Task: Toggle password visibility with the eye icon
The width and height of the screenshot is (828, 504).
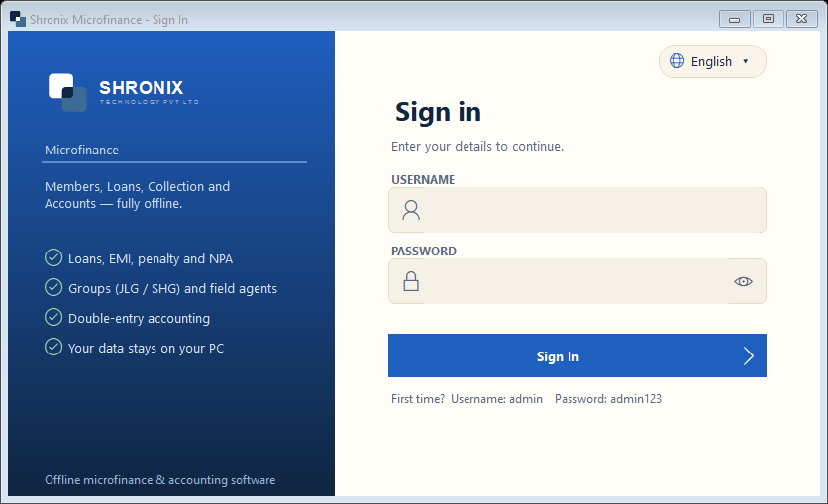Action: [743, 282]
